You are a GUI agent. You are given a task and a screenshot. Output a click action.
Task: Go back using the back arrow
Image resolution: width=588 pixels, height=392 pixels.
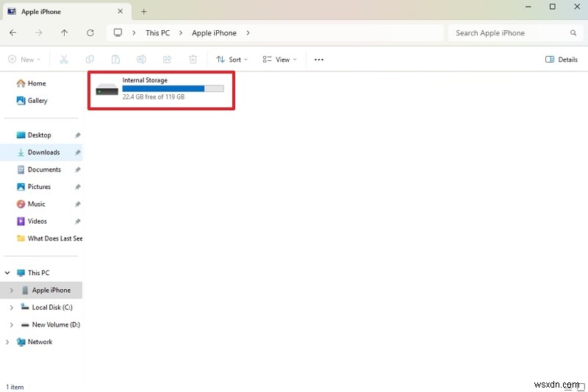12,33
